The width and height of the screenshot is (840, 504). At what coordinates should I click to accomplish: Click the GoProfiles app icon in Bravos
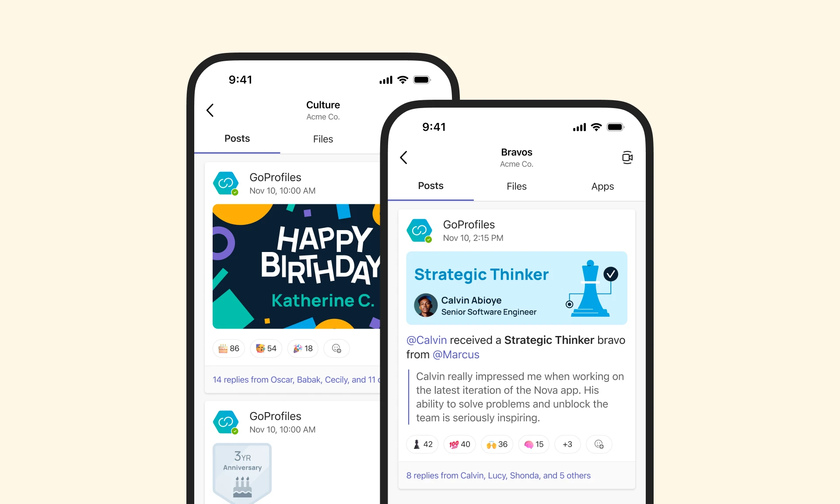pyautogui.click(x=420, y=230)
